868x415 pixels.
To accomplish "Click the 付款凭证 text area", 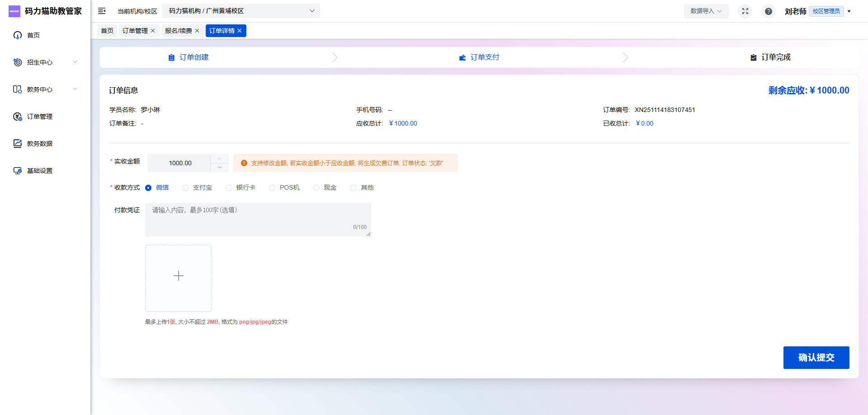I will coord(258,219).
